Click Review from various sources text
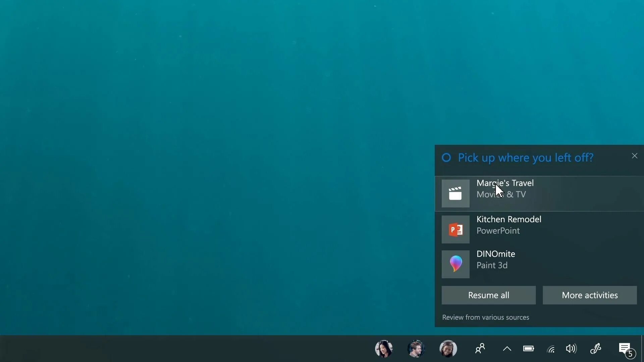The image size is (644, 362). pos(485,317)
